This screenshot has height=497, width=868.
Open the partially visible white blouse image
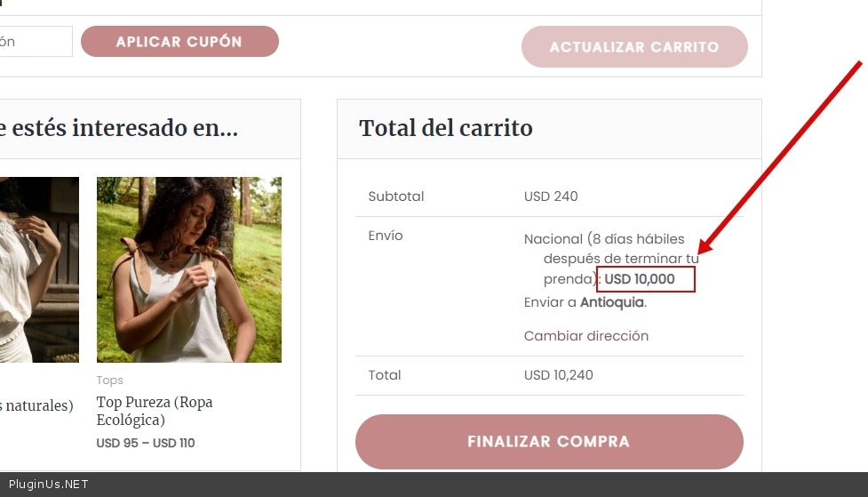(39, 269)
